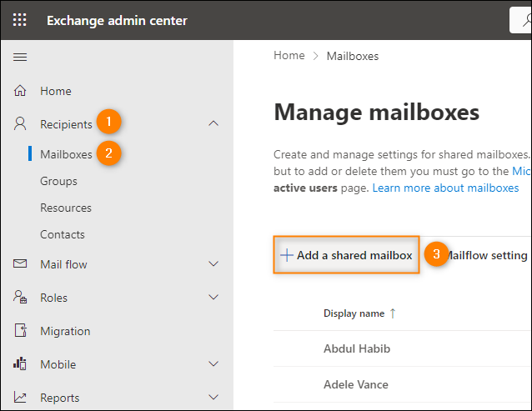Screen dimensions: 532x411
Task: Click the Exchange admin center title
Action: [x=117, y=20]
